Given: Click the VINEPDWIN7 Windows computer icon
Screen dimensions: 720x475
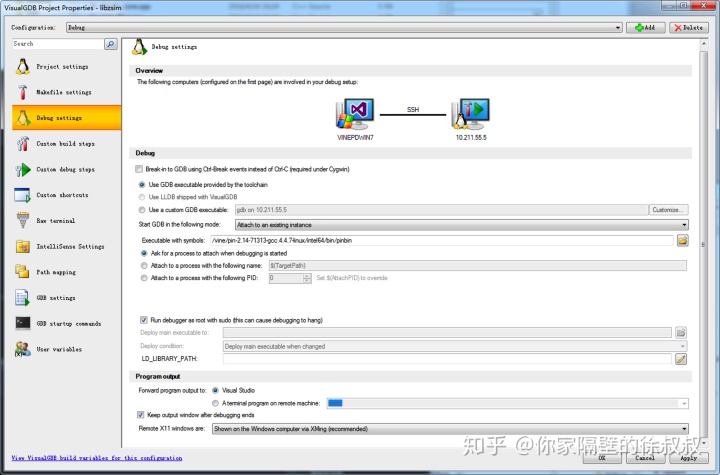Looking at the screenshot, I should [355, 114].
